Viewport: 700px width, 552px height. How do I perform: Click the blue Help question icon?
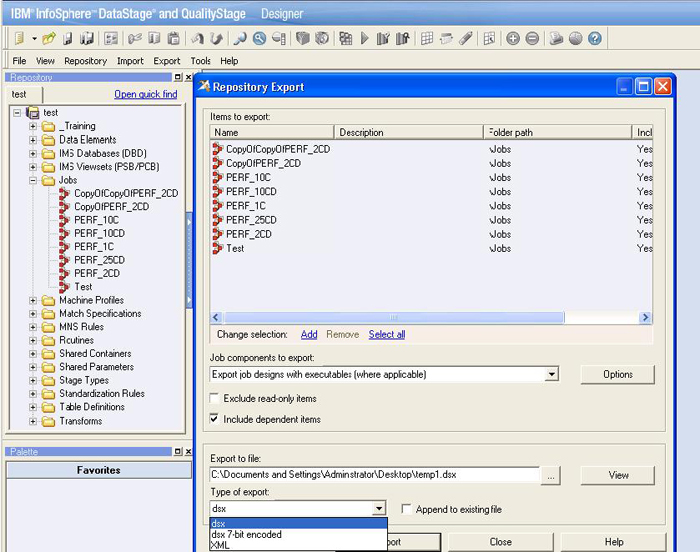coord(595,38)
